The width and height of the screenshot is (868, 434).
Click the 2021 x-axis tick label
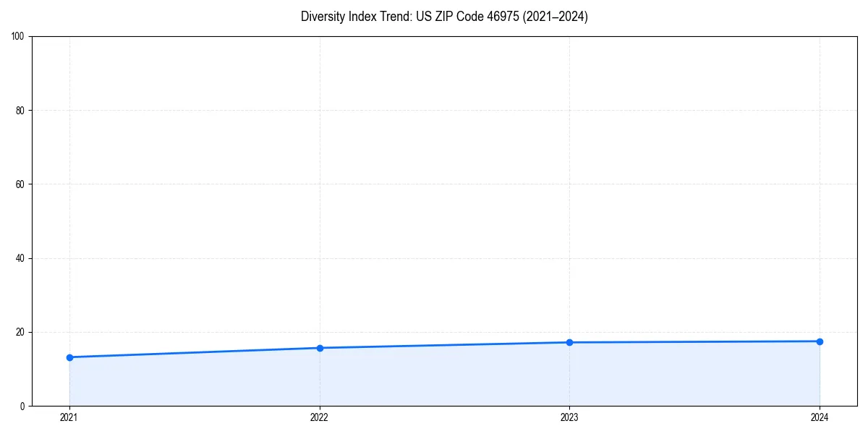point(69,417)
